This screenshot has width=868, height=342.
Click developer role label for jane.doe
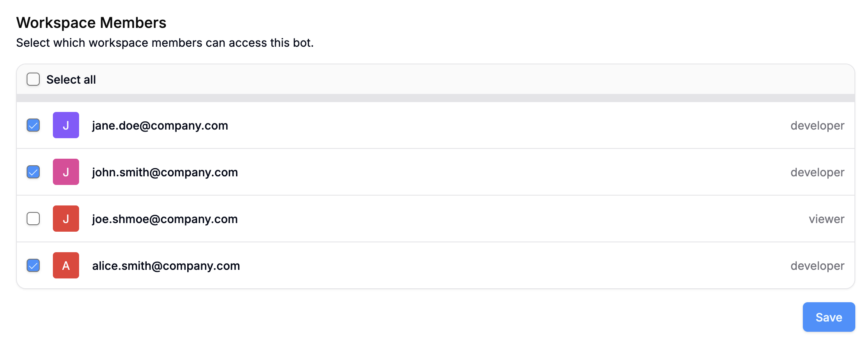[x=817, y=125]
